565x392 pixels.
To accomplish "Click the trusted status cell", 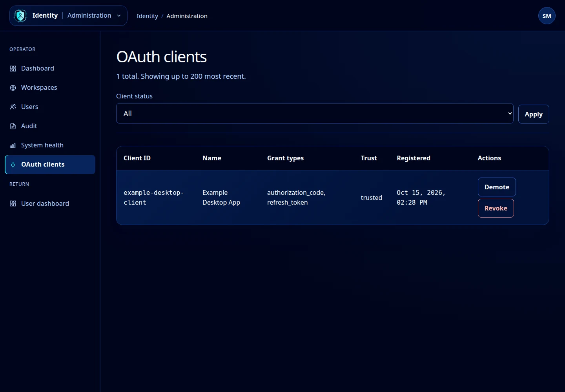I will [x=372, y=198].
